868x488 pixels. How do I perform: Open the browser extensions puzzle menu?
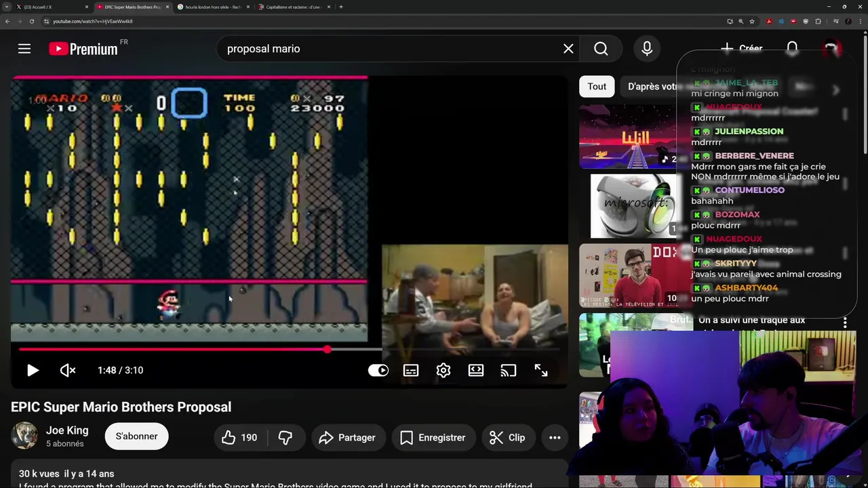pyautogui.click(x=818, y=21)
